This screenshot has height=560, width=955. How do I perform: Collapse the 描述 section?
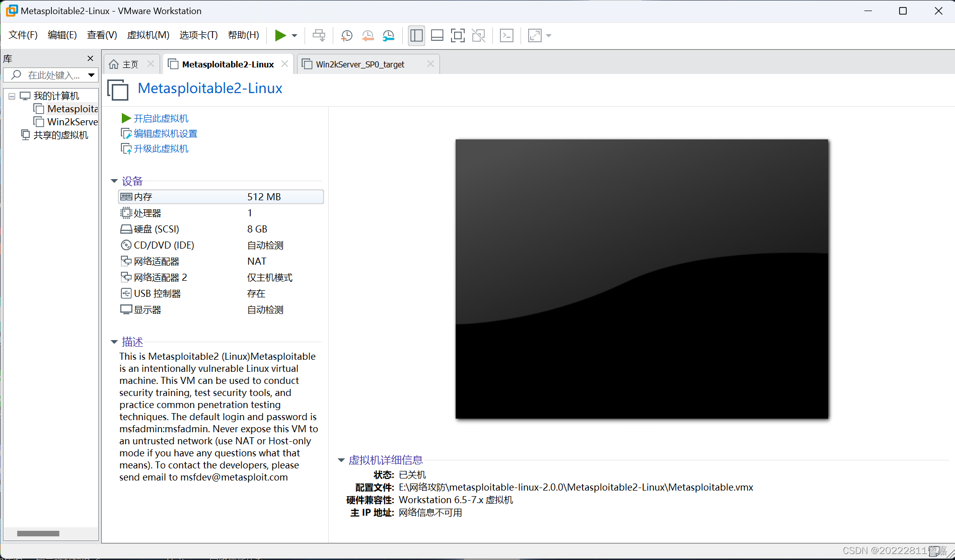click(x=114, y=342)
